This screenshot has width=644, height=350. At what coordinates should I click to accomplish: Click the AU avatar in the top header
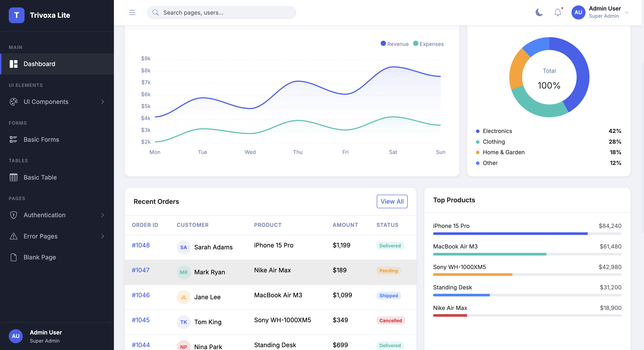[x=578, y=12]
